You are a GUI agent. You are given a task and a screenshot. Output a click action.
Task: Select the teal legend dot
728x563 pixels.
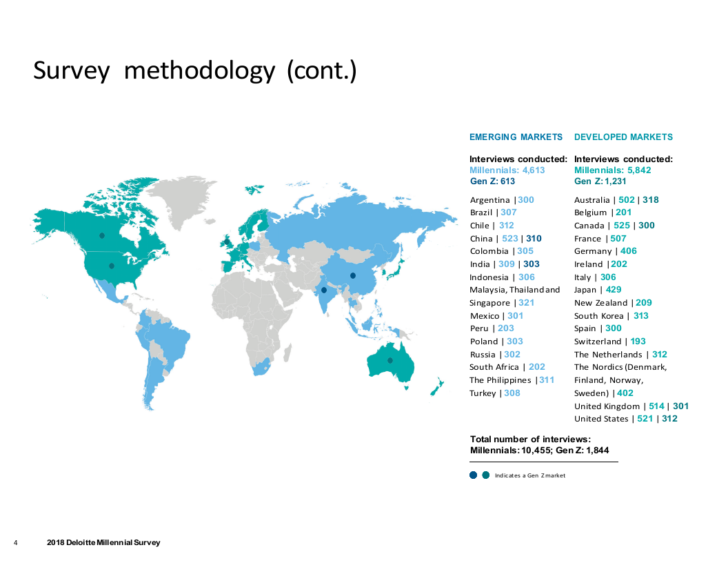click(x=485, y=475)
